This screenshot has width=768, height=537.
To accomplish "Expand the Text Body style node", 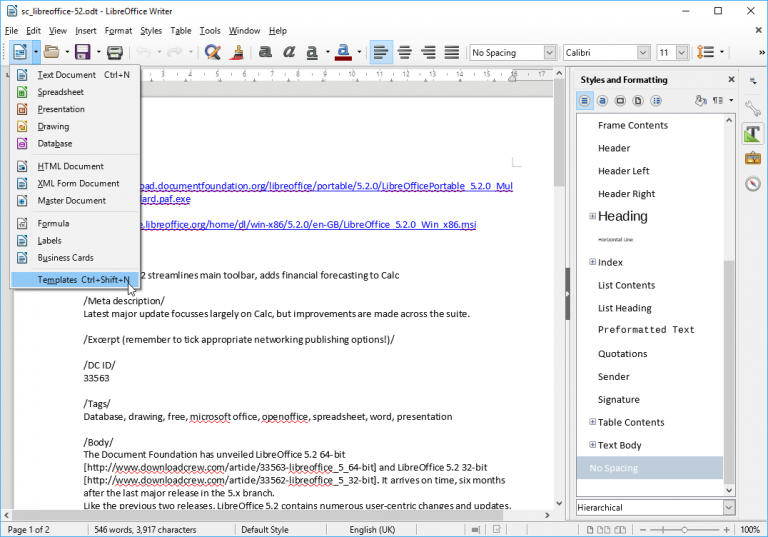I will click(x=592, y=445).
